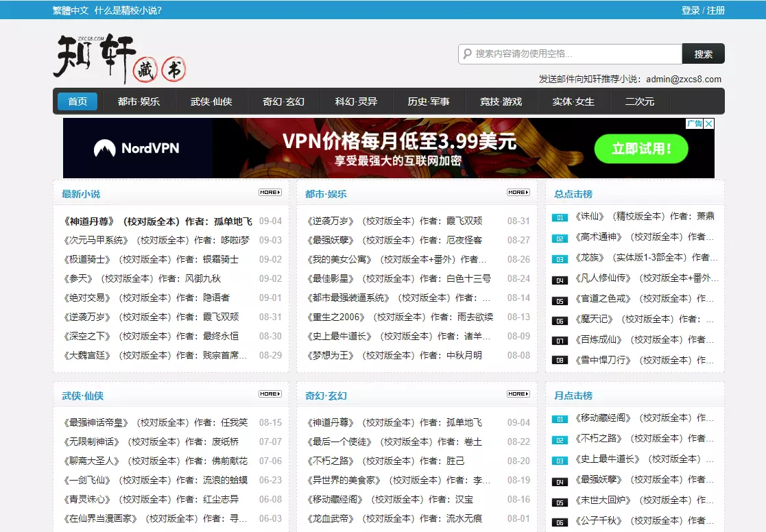Open 《最佳影星》 novel link
Viewport: 766px width, 532px height.
click(398, 278)
